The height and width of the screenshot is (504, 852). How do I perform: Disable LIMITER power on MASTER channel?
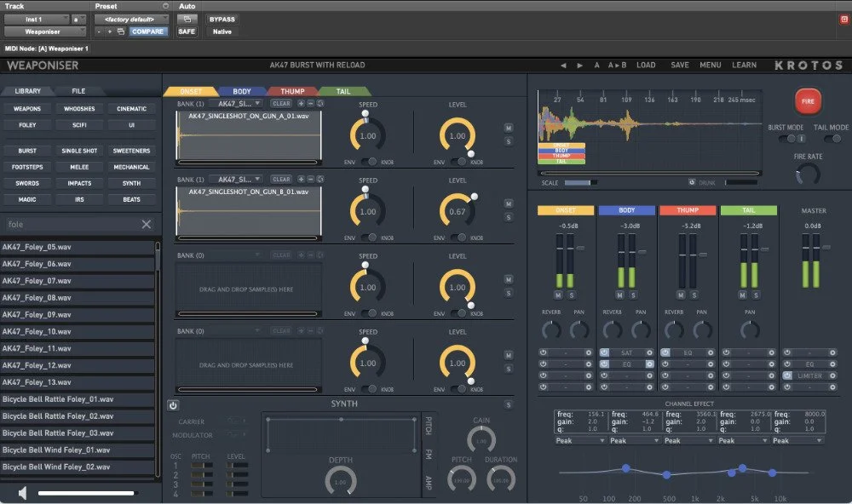787,375
